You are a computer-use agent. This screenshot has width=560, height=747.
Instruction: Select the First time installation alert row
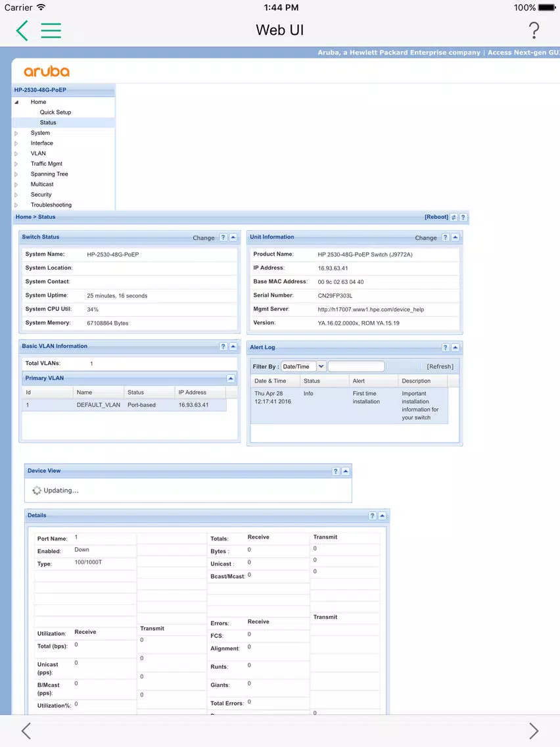(349, 406)
